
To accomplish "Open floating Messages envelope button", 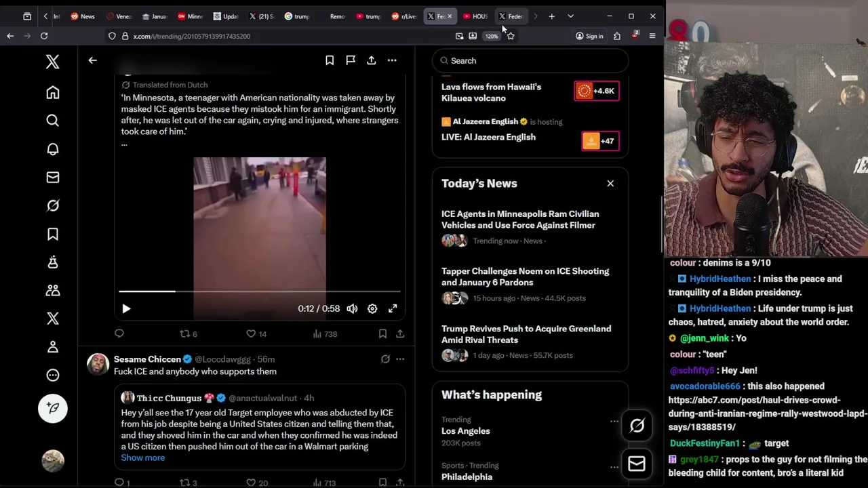I will (637, 464).
